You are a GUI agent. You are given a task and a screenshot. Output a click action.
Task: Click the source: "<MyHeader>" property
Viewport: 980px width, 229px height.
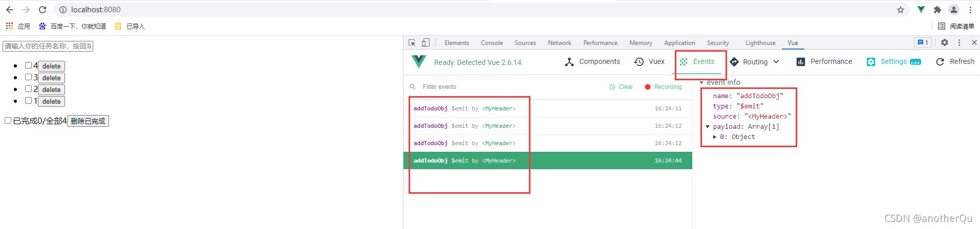752,117
